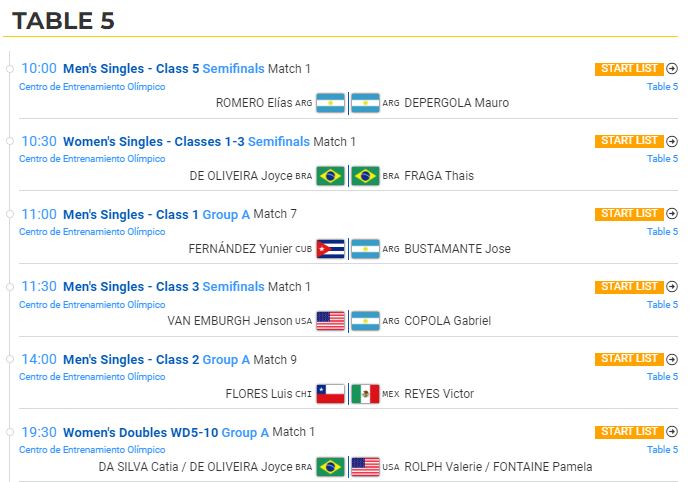Open START LIST for the 11:00 Class 1 match
Screen dimensions: 694x482
[629, 214]
